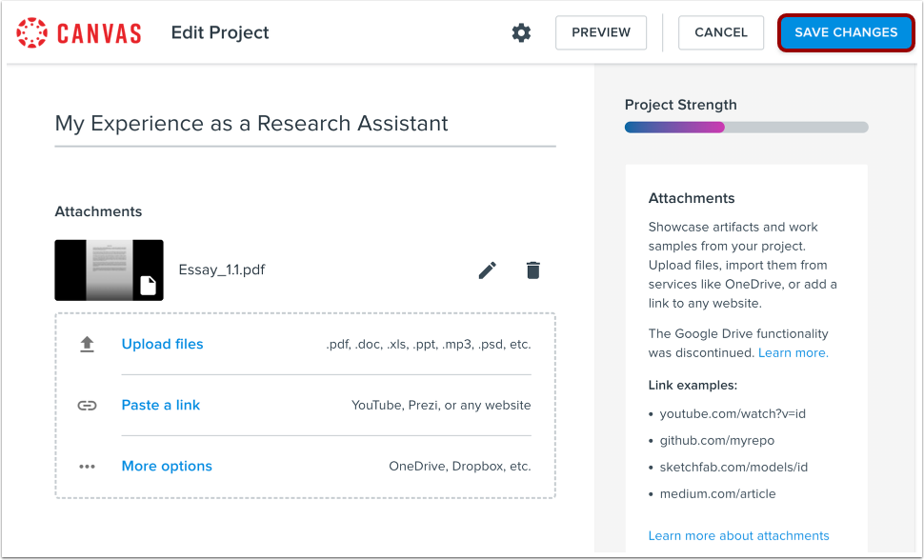Delete Essay_1.1.pdf with trash icon
This screenshot has height=560, width=924.
coord(533,270)
